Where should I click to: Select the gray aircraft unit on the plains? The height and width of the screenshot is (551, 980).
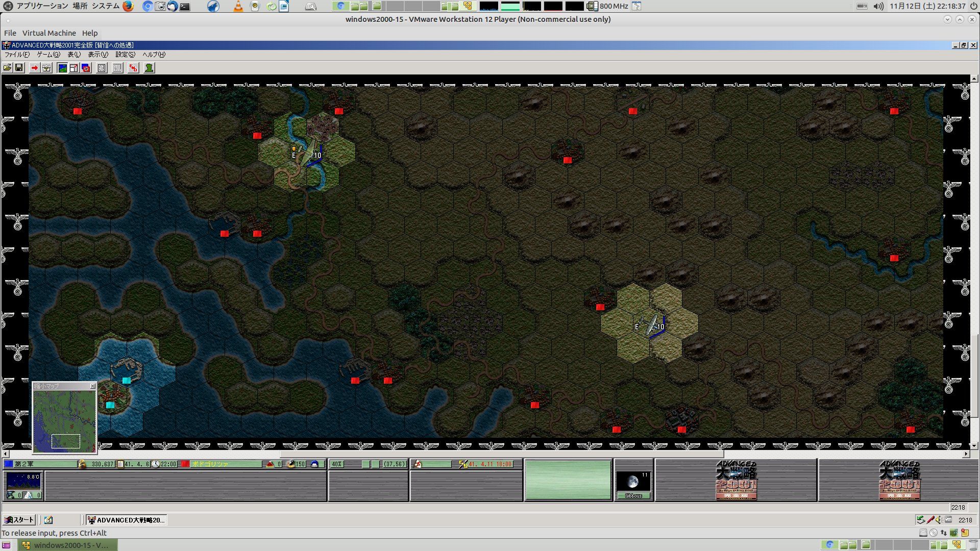tap(650, 325)
